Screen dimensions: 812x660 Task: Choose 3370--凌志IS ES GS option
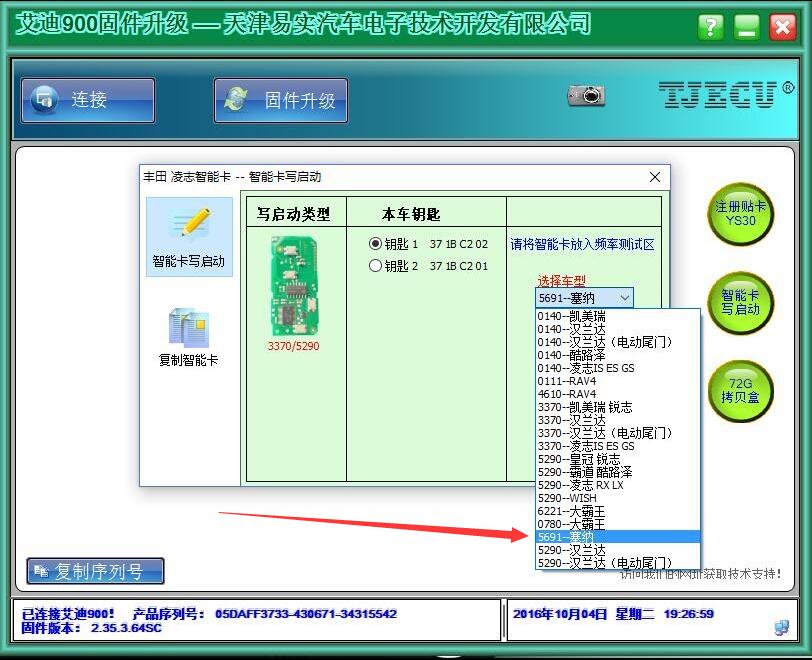click(x=618, y=446)
